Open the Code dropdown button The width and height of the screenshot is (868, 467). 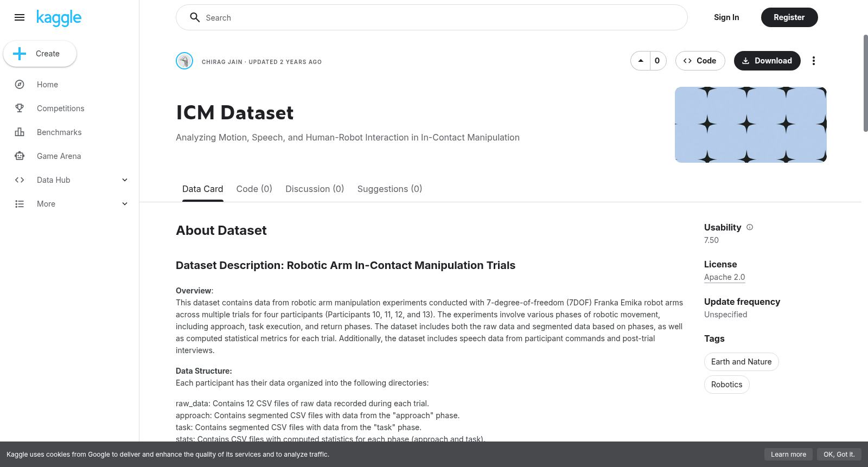point(700,61)
